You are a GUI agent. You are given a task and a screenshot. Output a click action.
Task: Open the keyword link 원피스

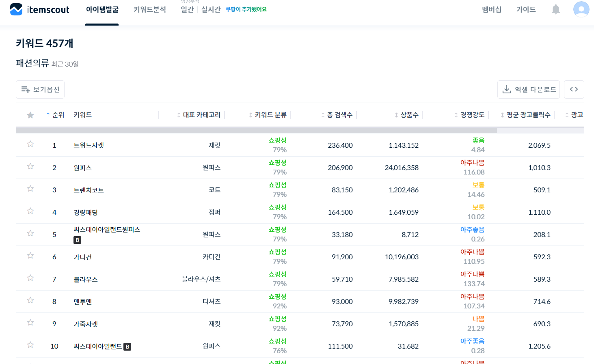coord(83,168)
